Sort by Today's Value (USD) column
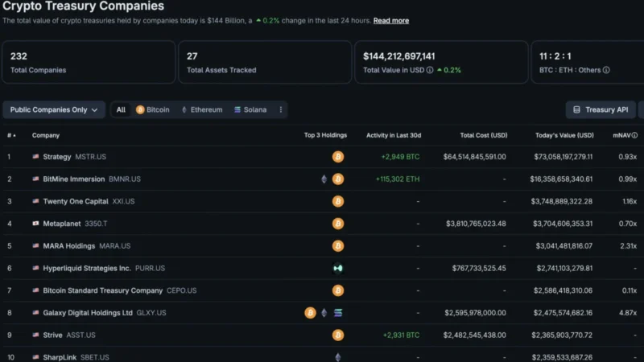The height and width of the screenshot is (362, 644). (564, 135)
